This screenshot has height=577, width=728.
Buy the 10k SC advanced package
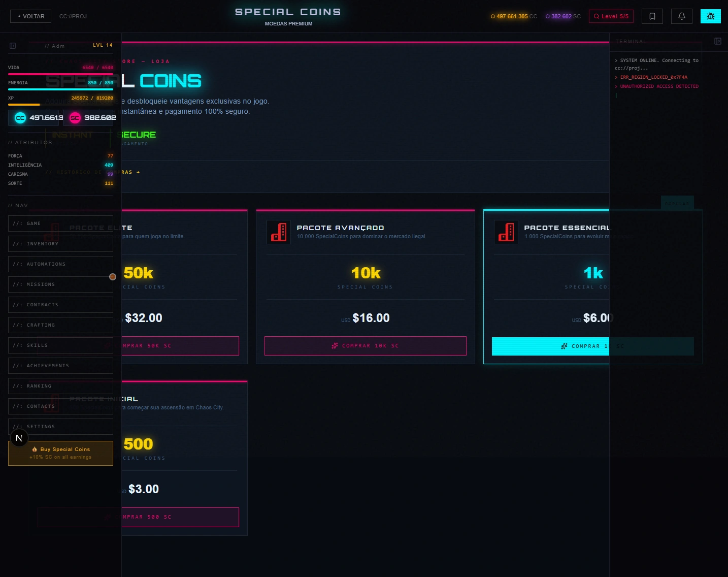click(x=366, y=346)
